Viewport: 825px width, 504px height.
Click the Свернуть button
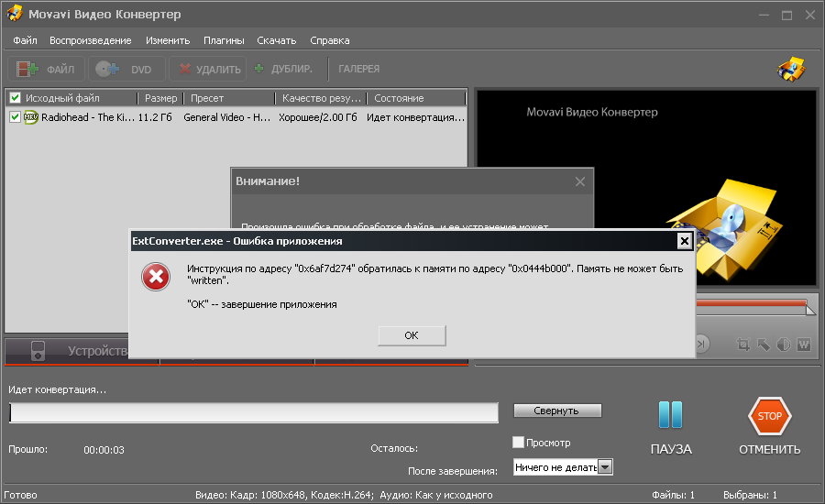pos(557,411)
